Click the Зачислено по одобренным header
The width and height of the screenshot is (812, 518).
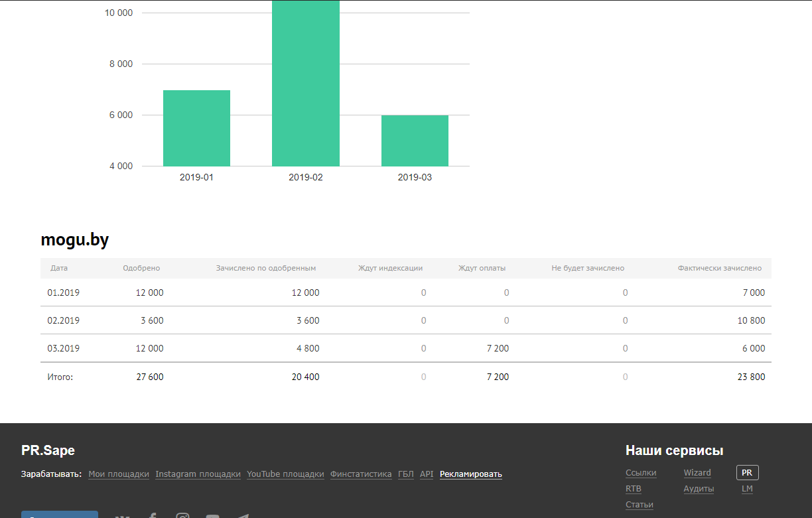266,268
